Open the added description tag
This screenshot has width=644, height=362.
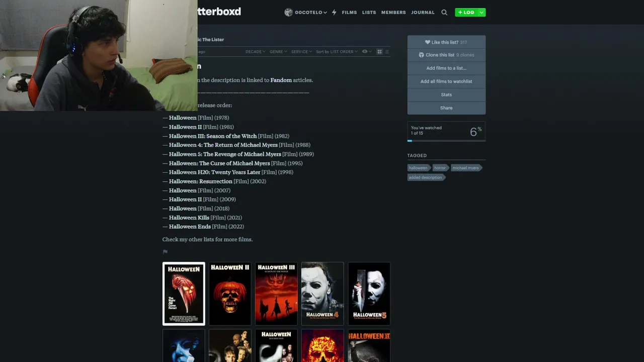click(426, 177)
